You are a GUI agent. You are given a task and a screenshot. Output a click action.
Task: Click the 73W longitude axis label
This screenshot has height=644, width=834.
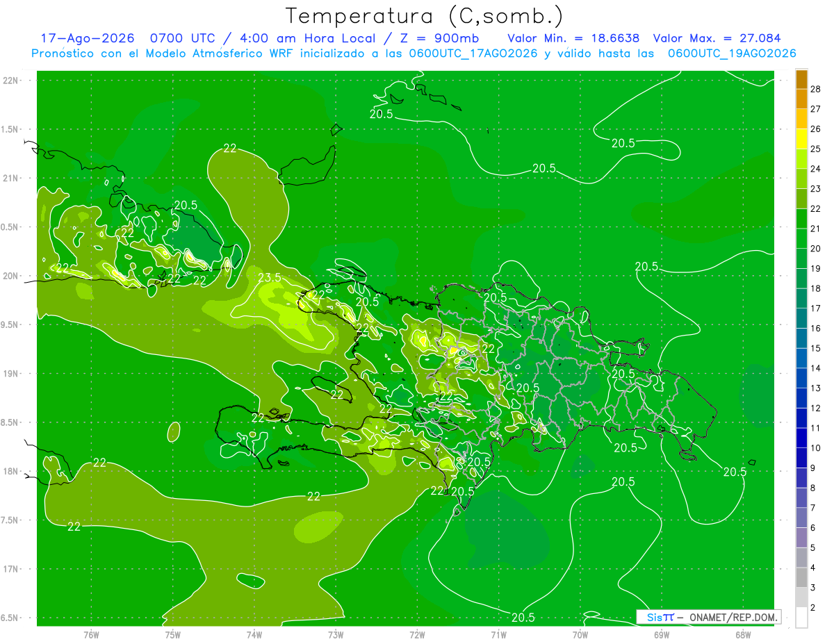pyautogui.click(x=336, y=635)
